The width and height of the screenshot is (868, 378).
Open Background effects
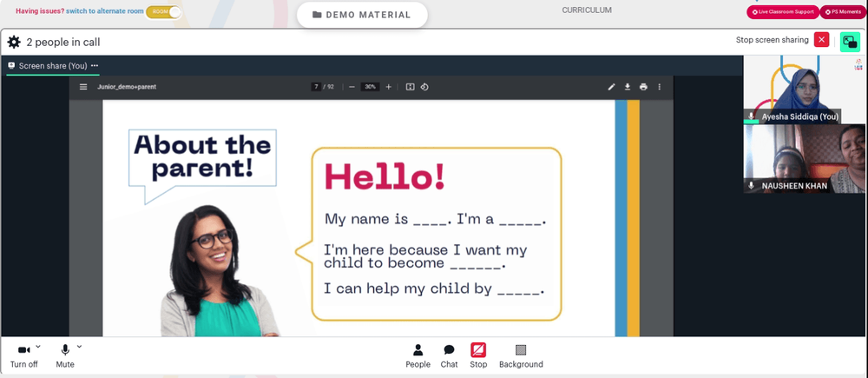point(521,355)
